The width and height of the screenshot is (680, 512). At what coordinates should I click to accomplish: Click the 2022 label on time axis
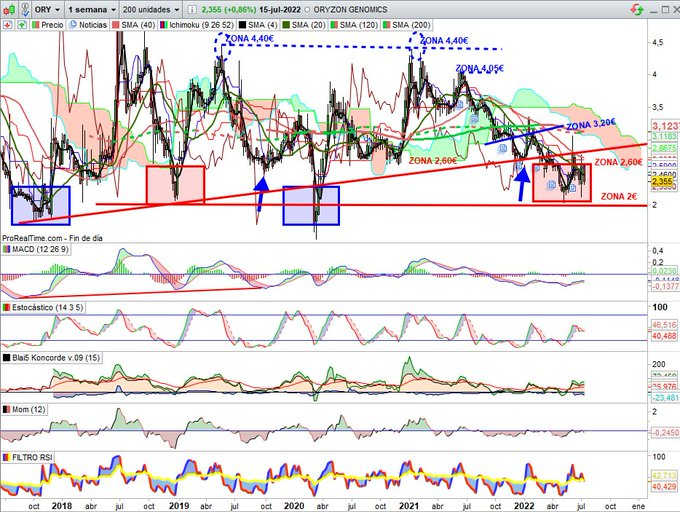click(x=524, y=506)
